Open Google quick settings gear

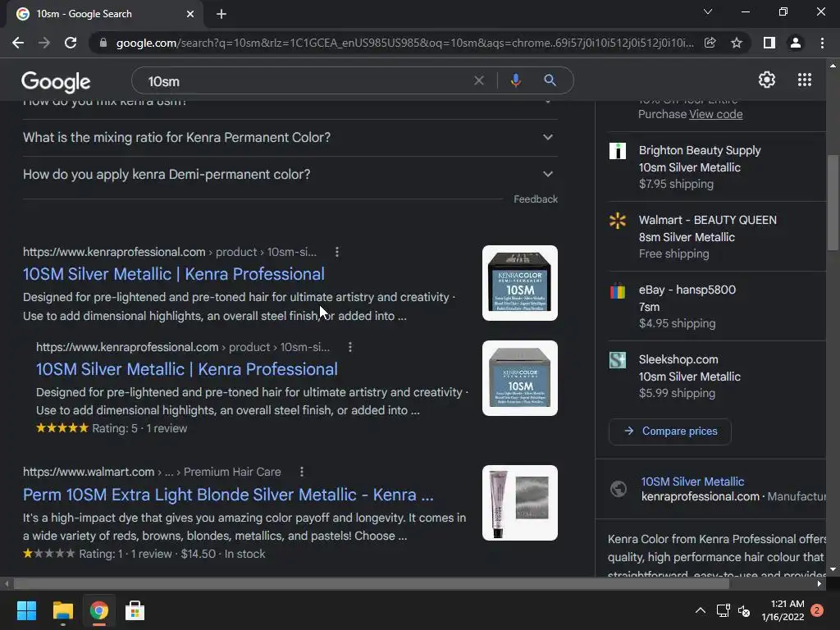tap(767, 80)
